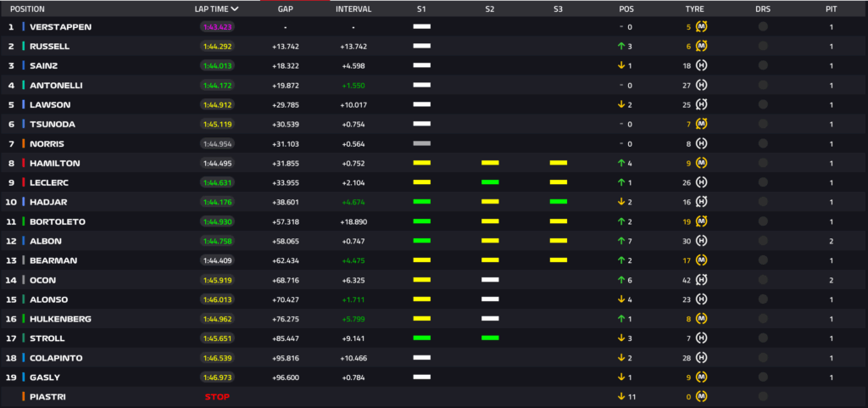
Task: Sort by the LAP TIME column dropdown arrow
Action: [235, 8]
